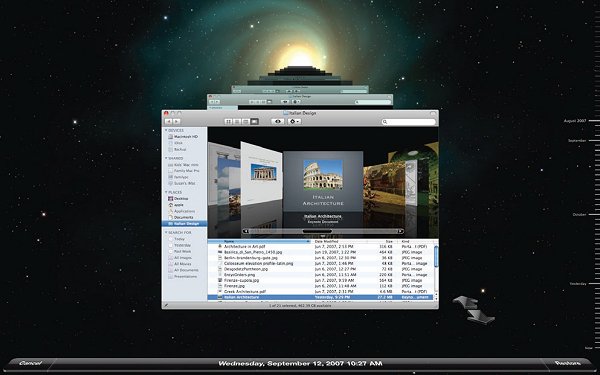Collapse the DEVICES sidebar section
Image resolution: width=600 pixels, height=375 pixels.
click(x=166, y=130)
